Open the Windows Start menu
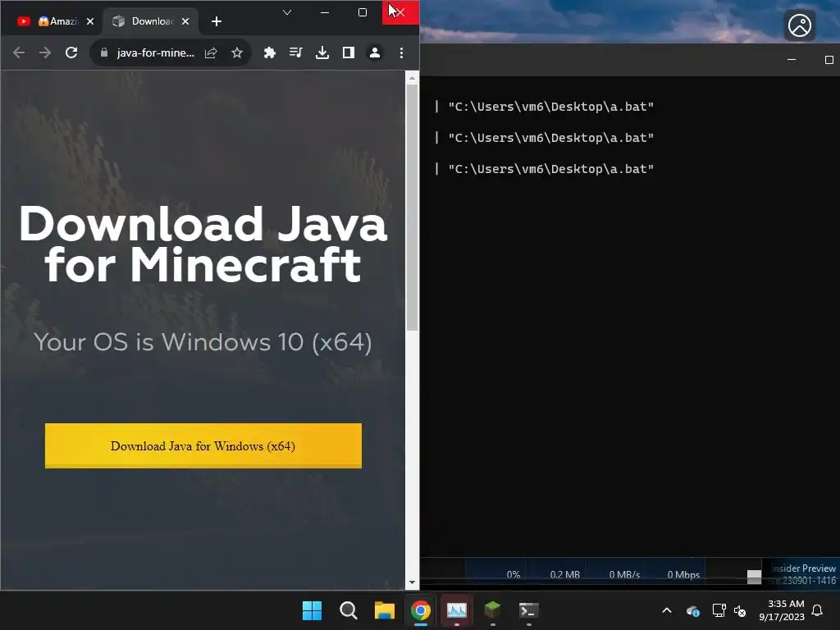 (x=312, y=610)
